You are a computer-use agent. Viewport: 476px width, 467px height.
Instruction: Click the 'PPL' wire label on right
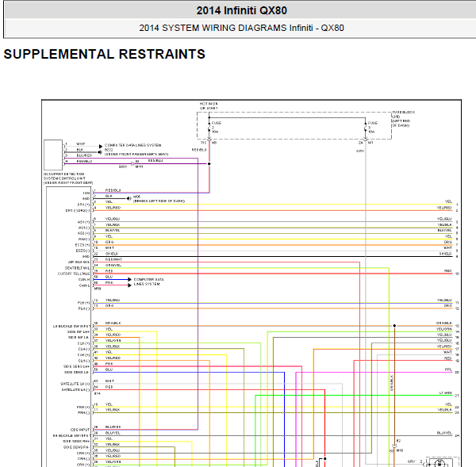(x=448, y=369)
